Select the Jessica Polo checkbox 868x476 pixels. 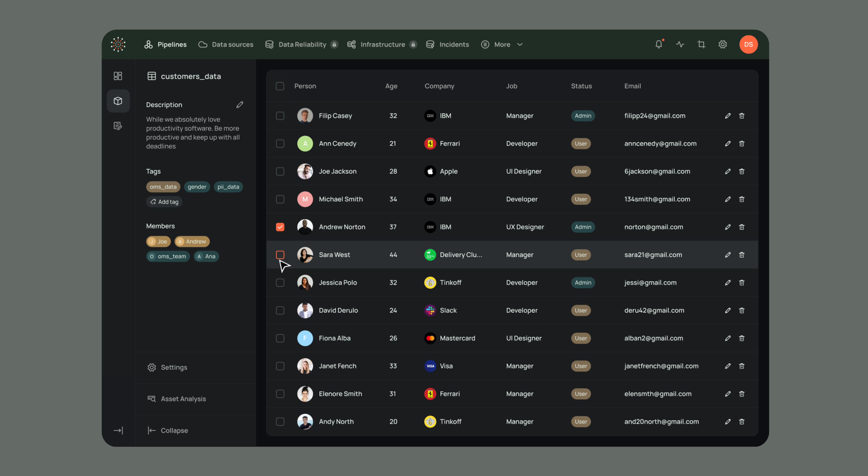pos(280,282)
